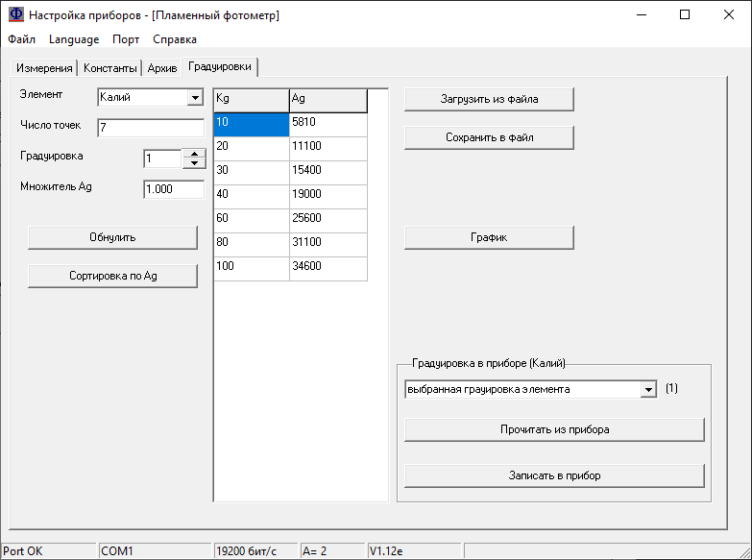Open the выбранная градуировка элемента dropdown

click(648, 390)
